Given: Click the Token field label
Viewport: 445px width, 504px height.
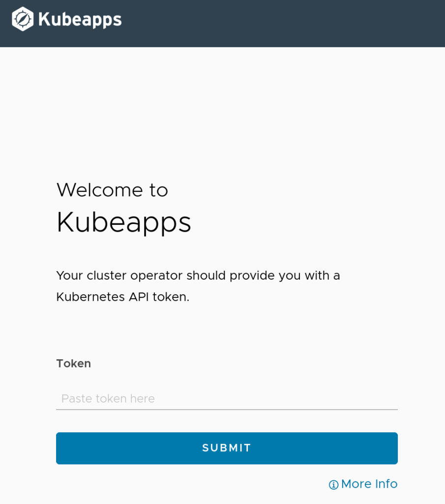Looking at the screenshot, I should (74, 364).
